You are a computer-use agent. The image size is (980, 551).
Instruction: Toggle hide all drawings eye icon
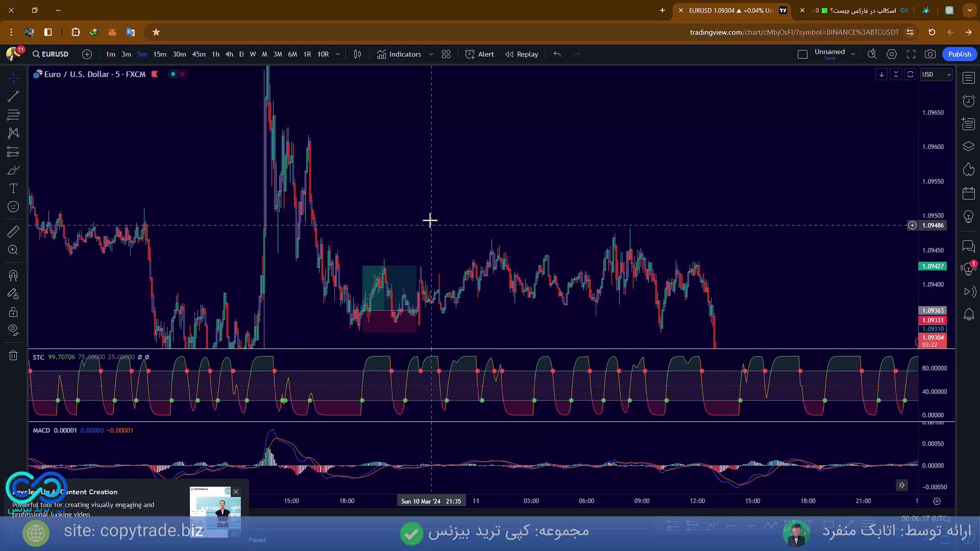tap(13, 330)
